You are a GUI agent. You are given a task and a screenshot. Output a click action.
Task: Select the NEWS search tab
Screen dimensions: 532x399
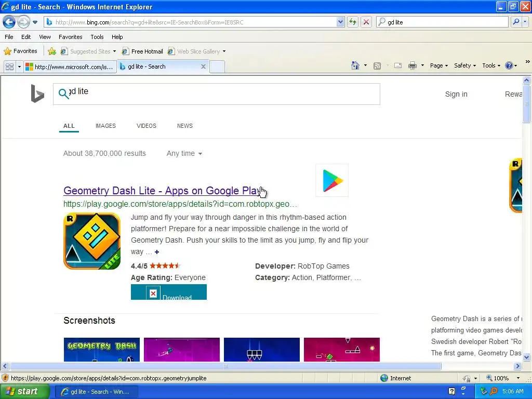point(185,126)
